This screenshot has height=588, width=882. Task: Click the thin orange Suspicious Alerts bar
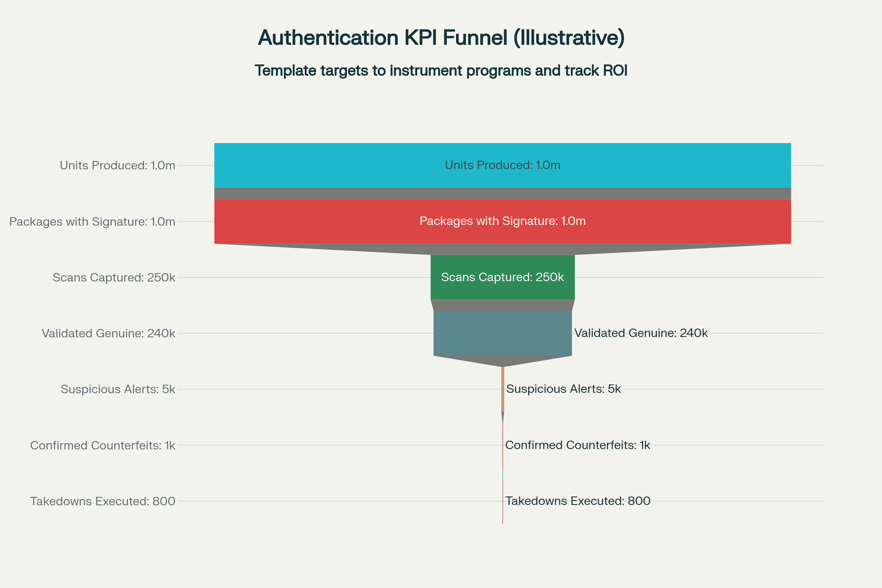pos(502,389)
